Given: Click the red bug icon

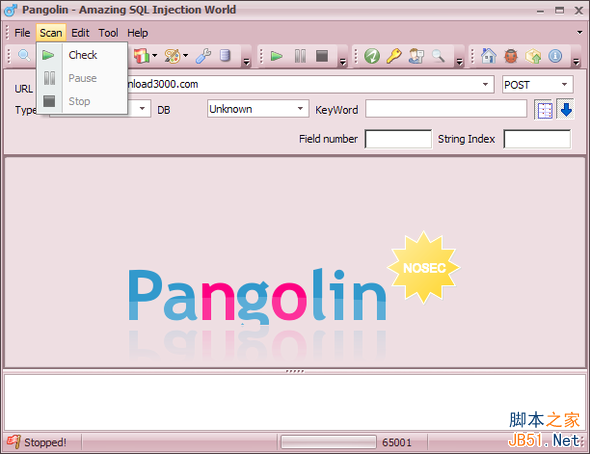Looking at the screenshot, I should tap(511, 56).
